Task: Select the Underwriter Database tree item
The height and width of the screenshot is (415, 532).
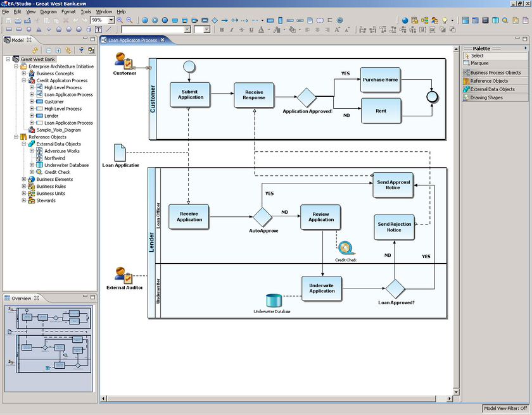Action: (66, 165)
